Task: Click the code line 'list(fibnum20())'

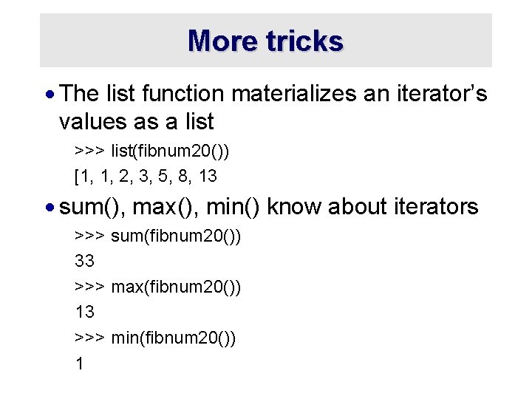Action: pos(170,151)
